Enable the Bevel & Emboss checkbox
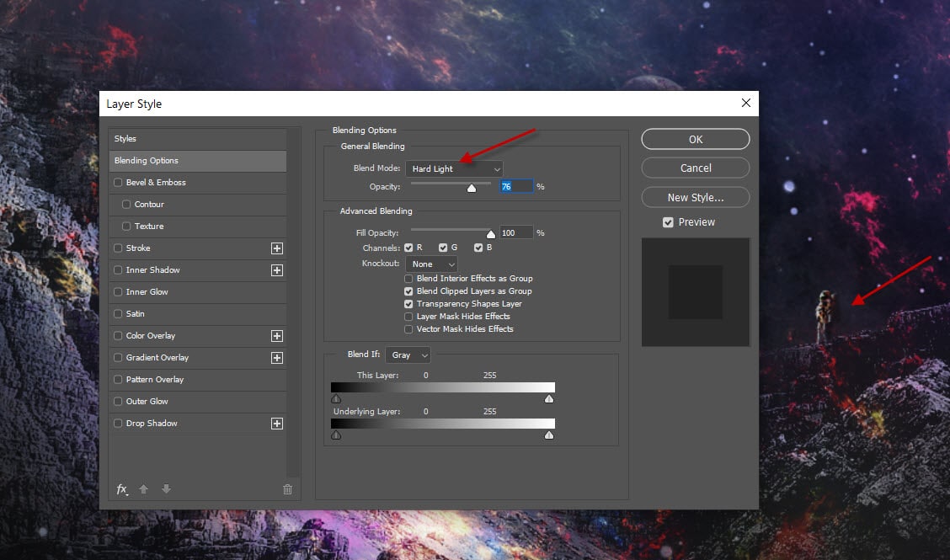This screenshot has height=560, width=950. click(118, 183)
